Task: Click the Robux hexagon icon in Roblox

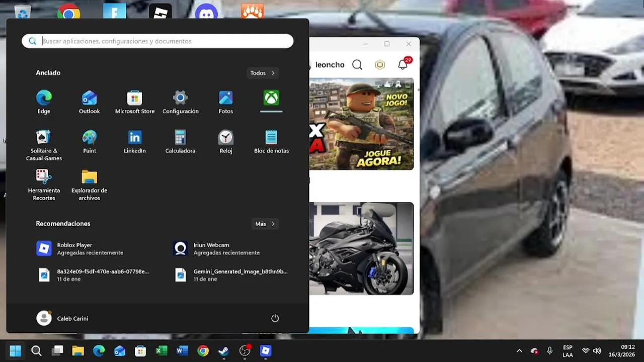Action: [x=380, y=65]
